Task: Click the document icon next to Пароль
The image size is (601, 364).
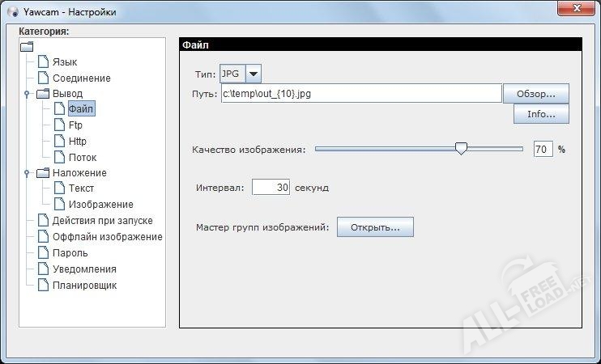Action: click(x=43, y=252)
